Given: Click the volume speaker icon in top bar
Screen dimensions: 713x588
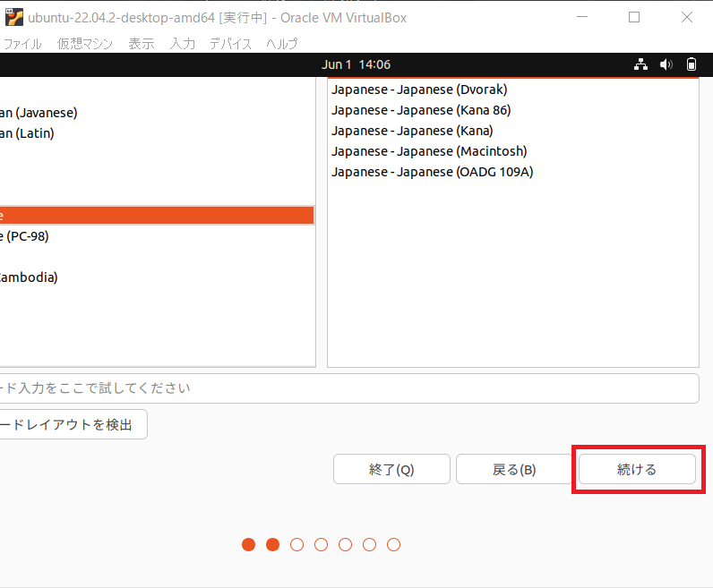Looking at the screenshot, I should pos(666,64).
